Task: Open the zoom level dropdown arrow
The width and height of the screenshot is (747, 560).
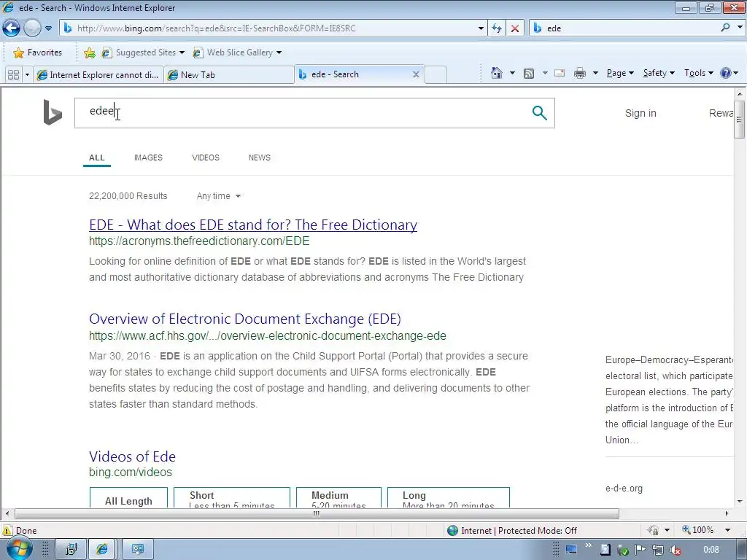Action: click(x=727, y=530)
